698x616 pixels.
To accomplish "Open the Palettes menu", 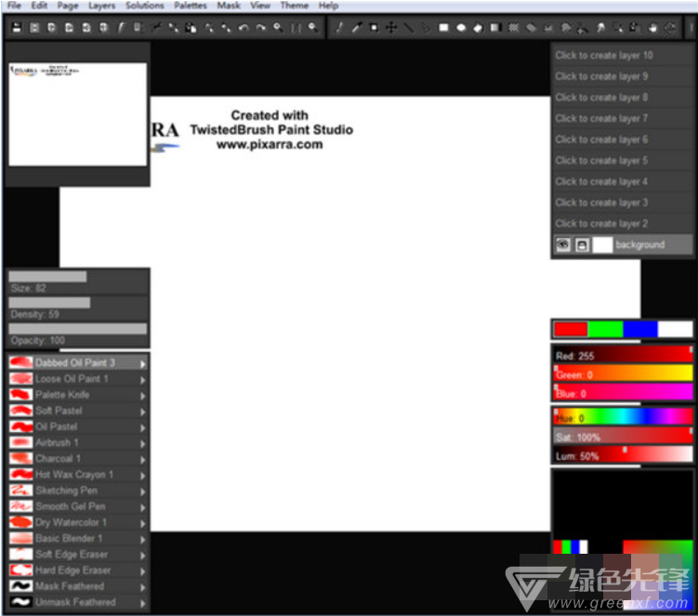I will point(191,6).
